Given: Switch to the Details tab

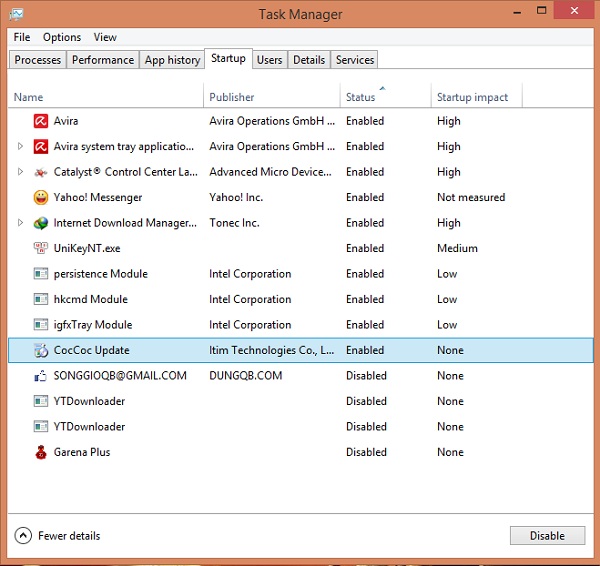Looking at the screenshot, I should (x=309, y=60).
